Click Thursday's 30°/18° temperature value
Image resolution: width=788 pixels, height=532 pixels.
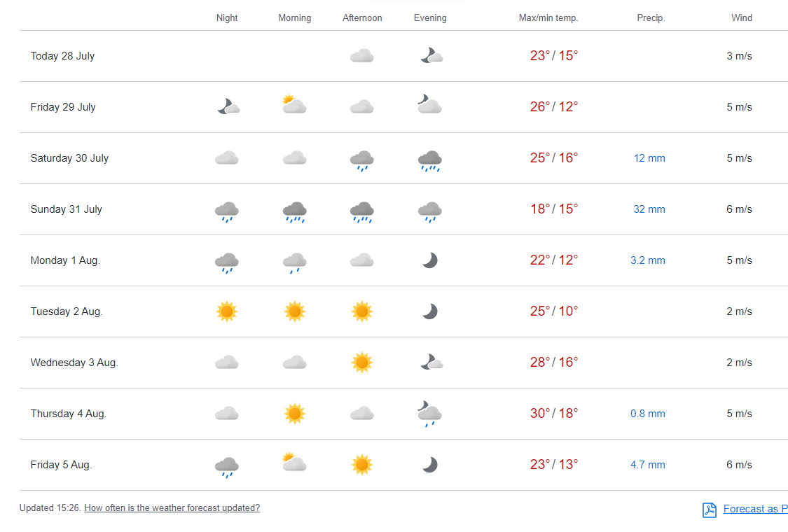[553, 414]
